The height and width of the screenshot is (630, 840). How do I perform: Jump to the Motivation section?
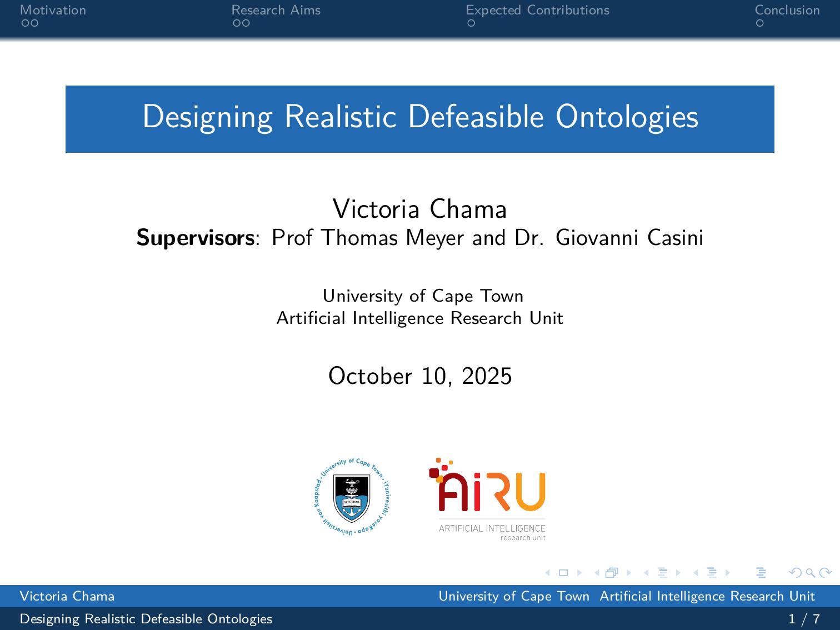pos(53,10)
